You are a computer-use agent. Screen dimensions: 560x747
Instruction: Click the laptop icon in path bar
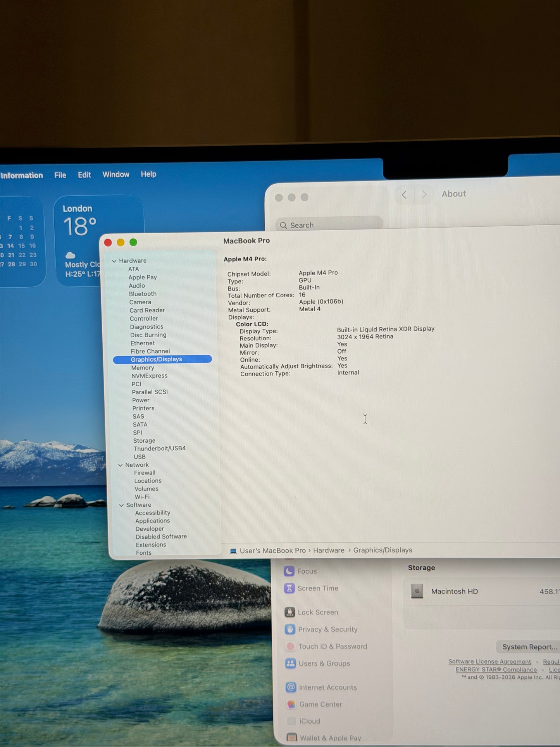coord(233,551)
